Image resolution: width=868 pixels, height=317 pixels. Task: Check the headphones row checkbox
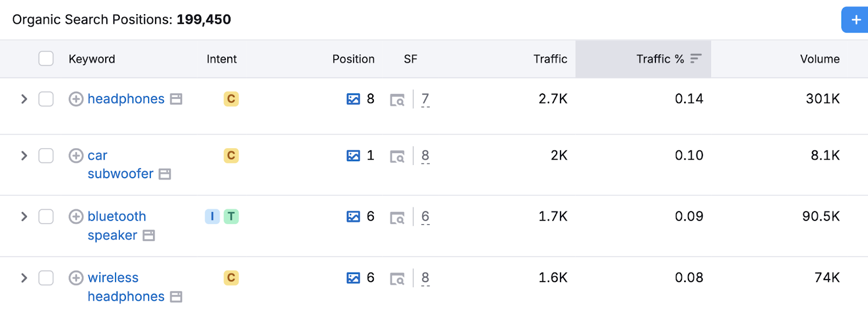[46, 99]
